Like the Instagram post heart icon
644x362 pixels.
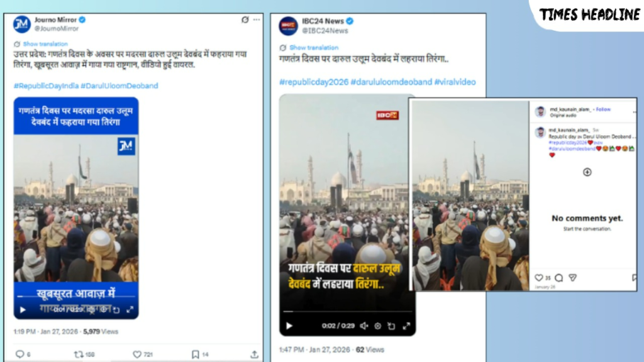[x=539, y=278]
